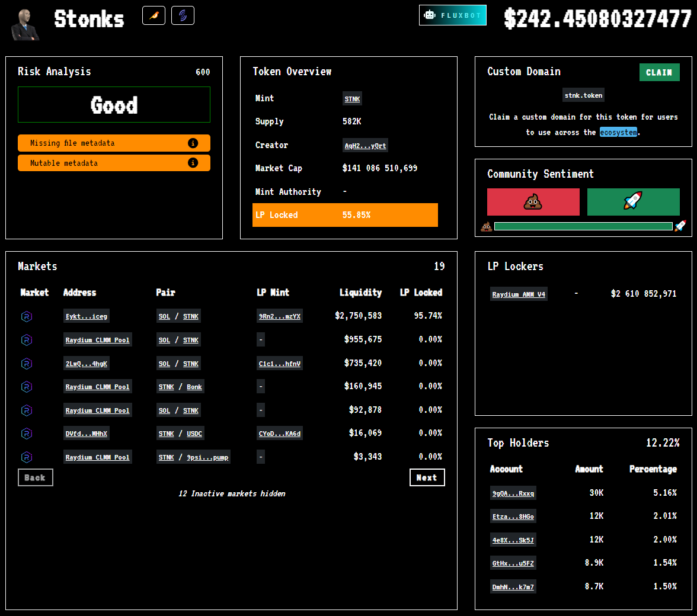Image resolution: width=697 pixels, height=616 pixels.
Task: Click Raydium icon in $92,878 liquidity row
Action: [27, 410]
